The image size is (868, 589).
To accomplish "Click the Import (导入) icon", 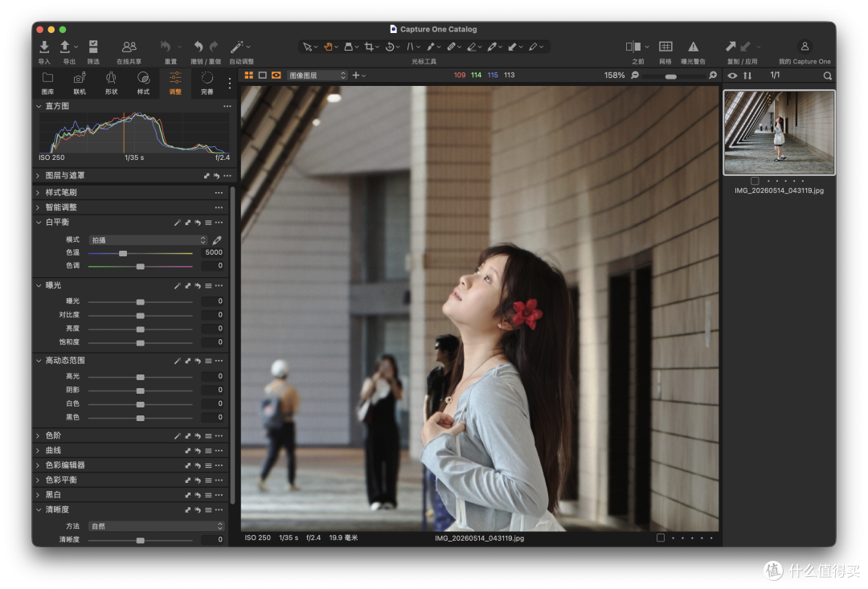I will [44, 47].
